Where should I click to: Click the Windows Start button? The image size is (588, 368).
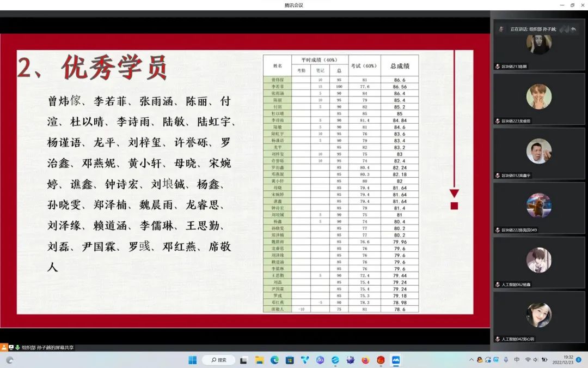click(x=192, y=360)
